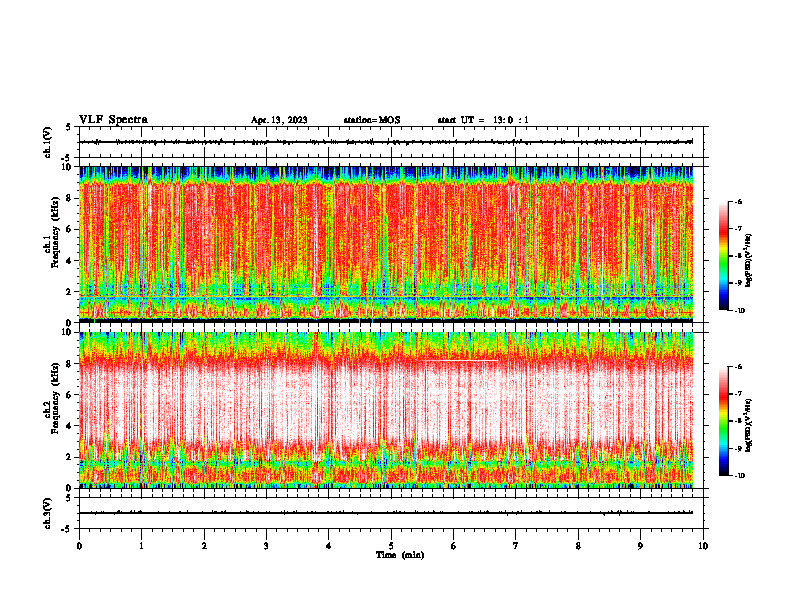Click time axis tick label '2'
792x612 pixels.
204,546
